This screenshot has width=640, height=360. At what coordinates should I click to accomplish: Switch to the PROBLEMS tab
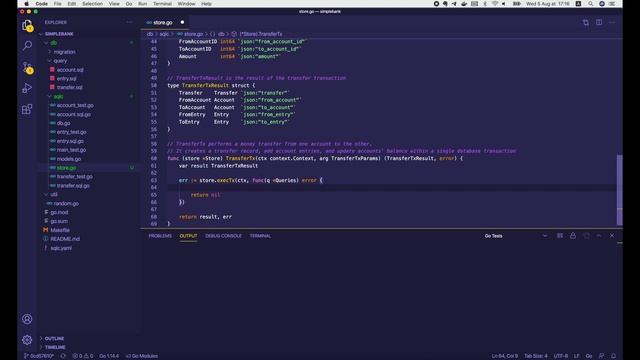160,236
